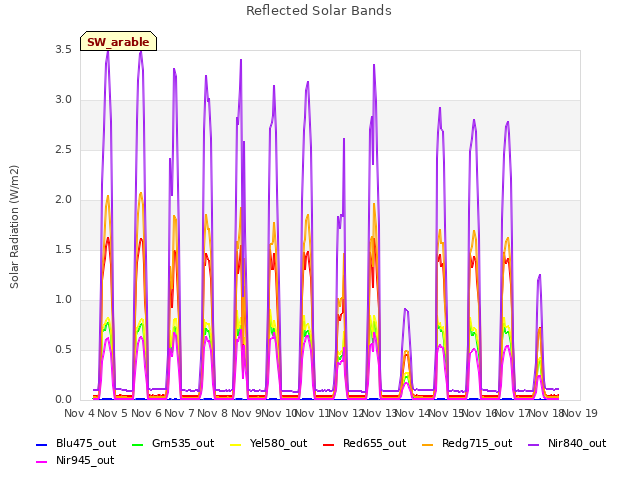The height and width of the screenshot is (480, 640).
Task: Click the Red655_out legend label
Action: coord(374,444)
